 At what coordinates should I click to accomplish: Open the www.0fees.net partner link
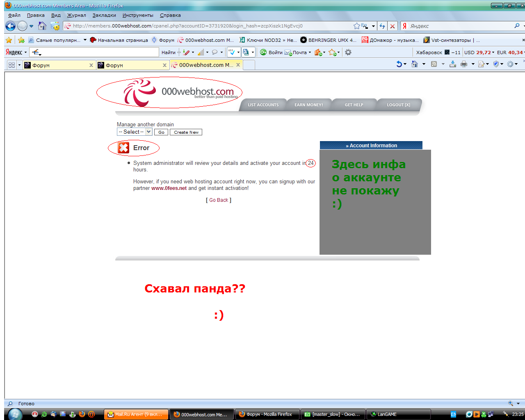pyautogui.click(x=169, y=188)
